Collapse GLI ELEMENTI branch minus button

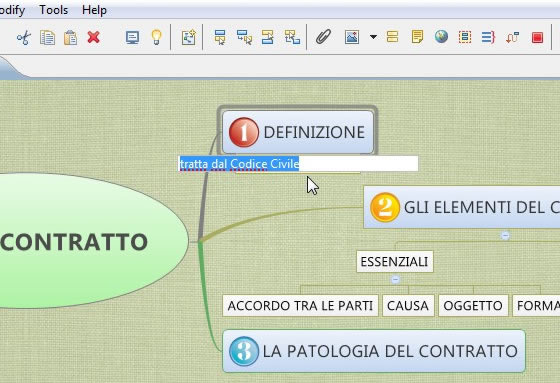[505, 236]
